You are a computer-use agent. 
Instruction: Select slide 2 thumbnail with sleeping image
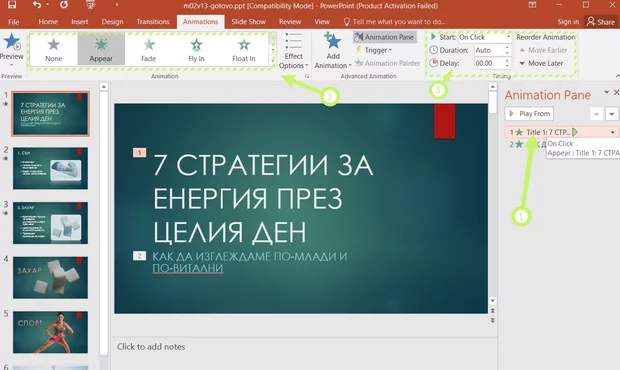tap(50, 168)
